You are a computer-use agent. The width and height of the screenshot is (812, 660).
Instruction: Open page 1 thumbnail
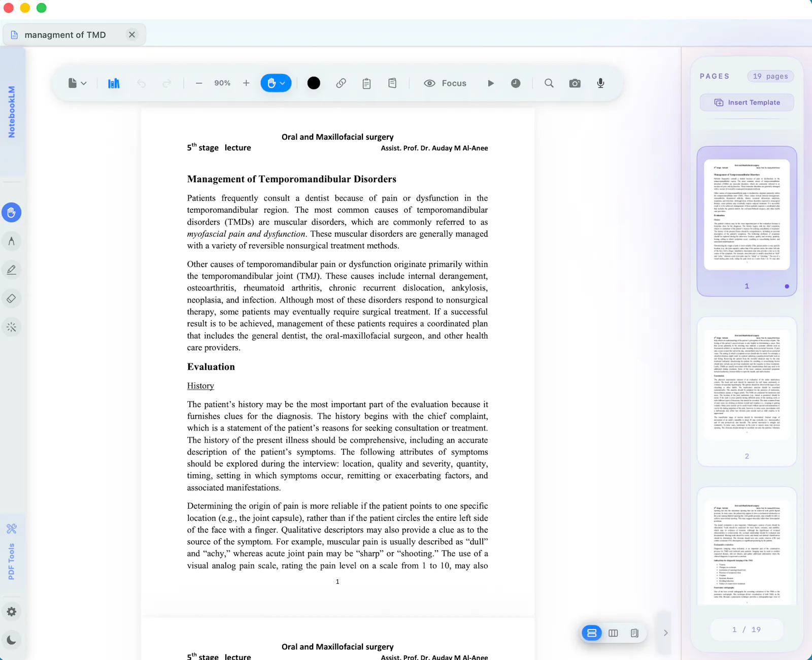click(x=747, y=221)
